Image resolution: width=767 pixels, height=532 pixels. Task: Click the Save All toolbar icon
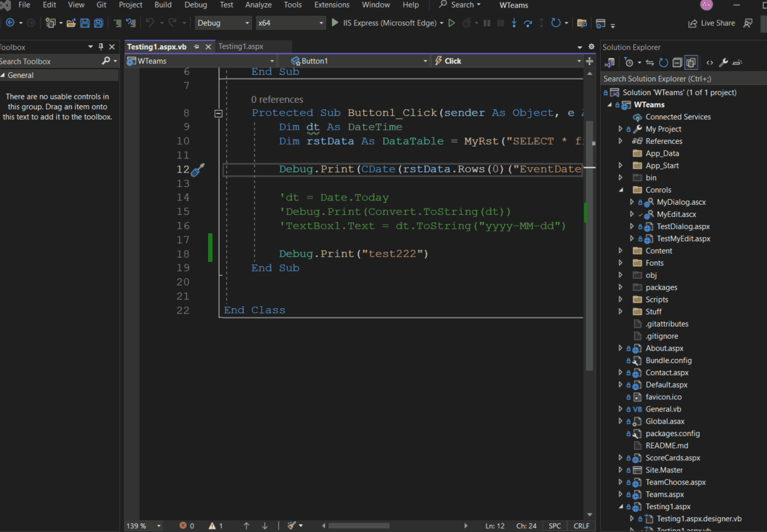tap(97, 23)
